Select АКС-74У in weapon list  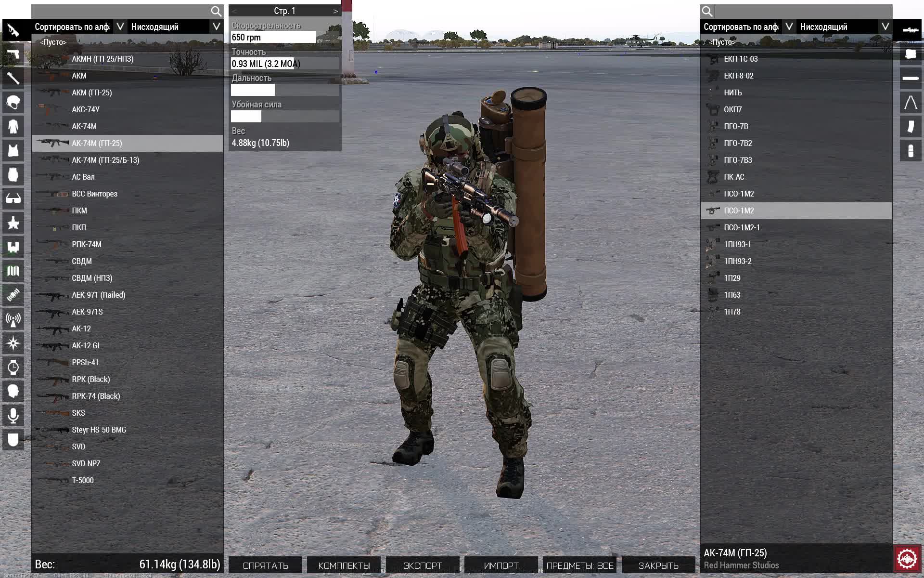click(128, 109)
